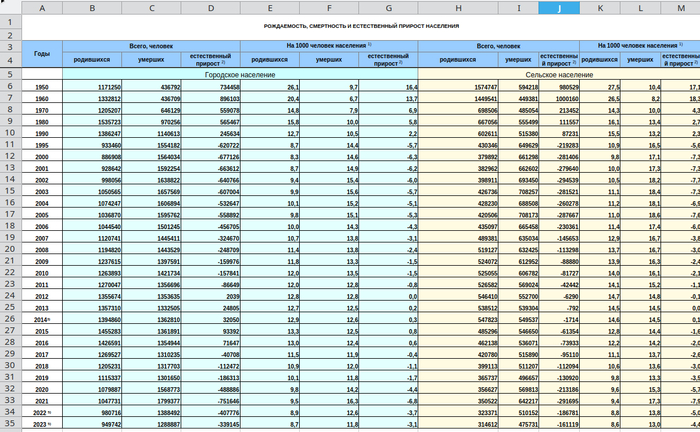Select the 'Всего, человек' header above column C

pyautogui.click(x=152, y=46)
